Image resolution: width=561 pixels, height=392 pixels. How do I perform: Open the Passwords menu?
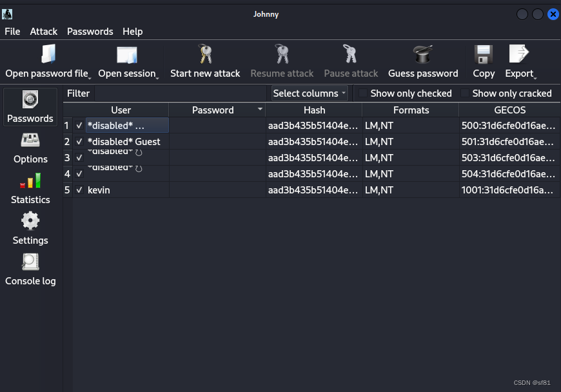tap(90, 32)
